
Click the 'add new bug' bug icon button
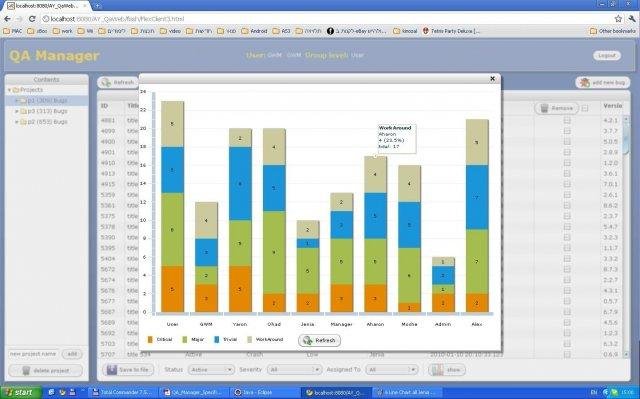[603, 82]
